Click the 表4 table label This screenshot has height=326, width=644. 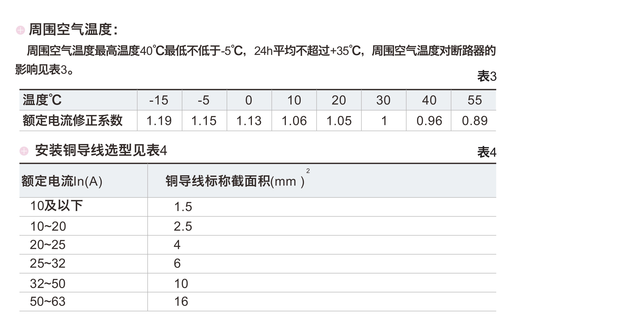[x=486, y=152]
